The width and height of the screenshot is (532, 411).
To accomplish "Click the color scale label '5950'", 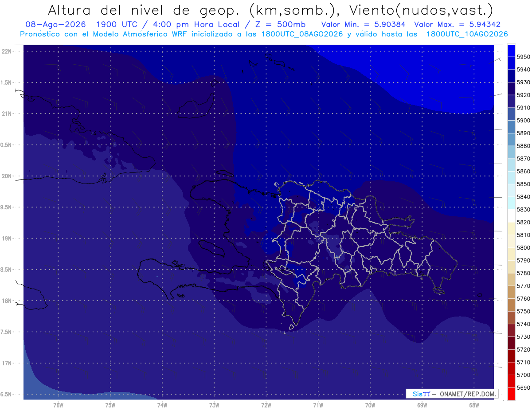I will (x=524, y=57).
